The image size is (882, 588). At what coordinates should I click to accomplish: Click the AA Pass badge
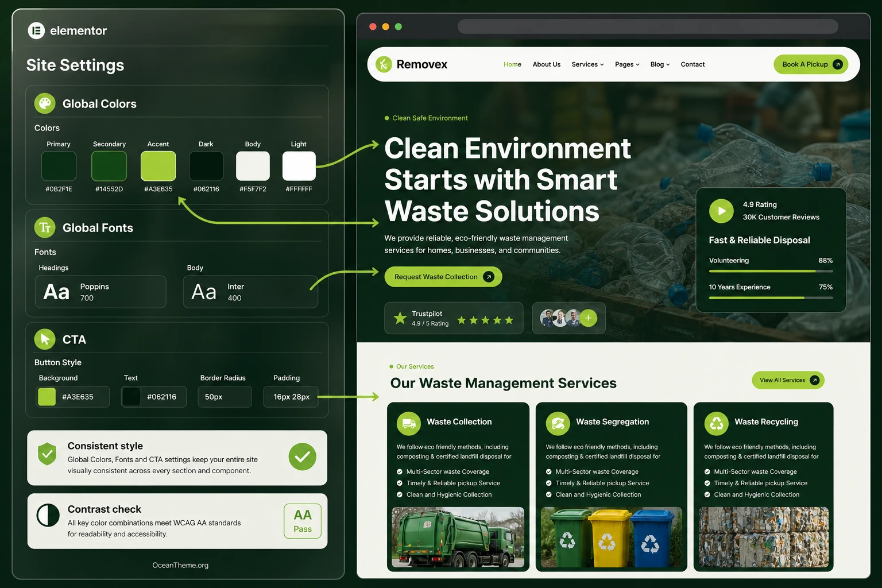tap(303, 521)
